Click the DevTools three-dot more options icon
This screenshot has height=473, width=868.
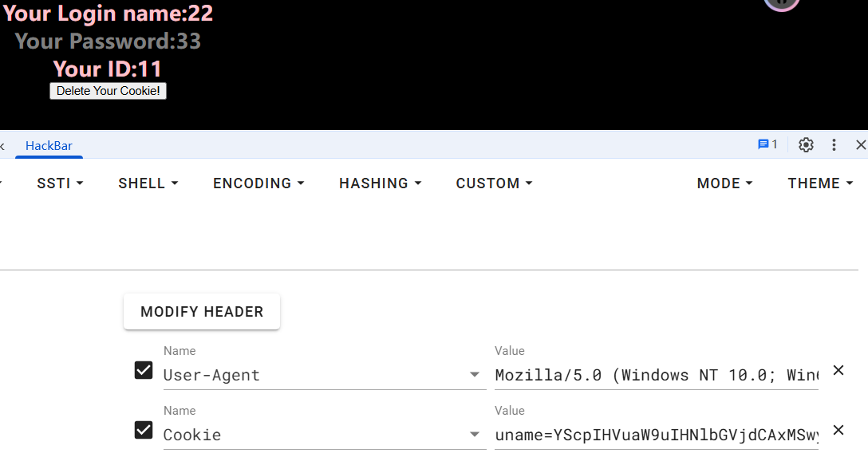tap(834, 144)
